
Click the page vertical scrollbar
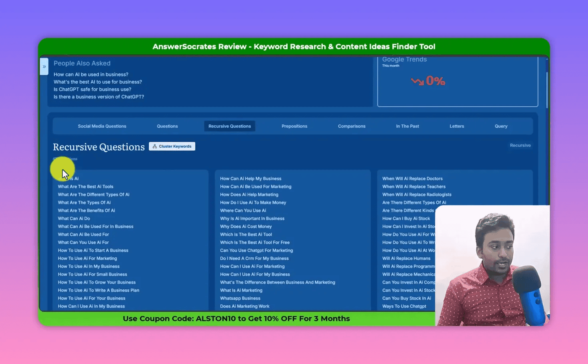click(x=546, y=90)
